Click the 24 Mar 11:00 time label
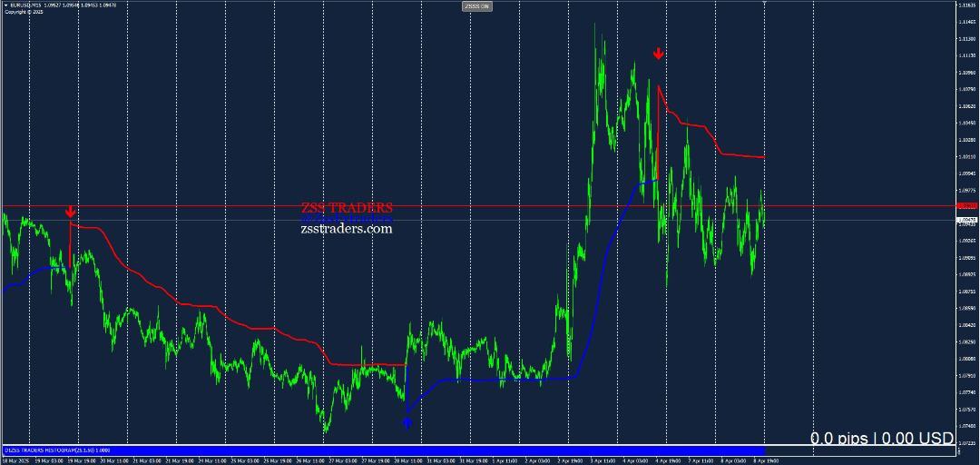Viewport: 980px width, 465px height. [x=212, y=460]
